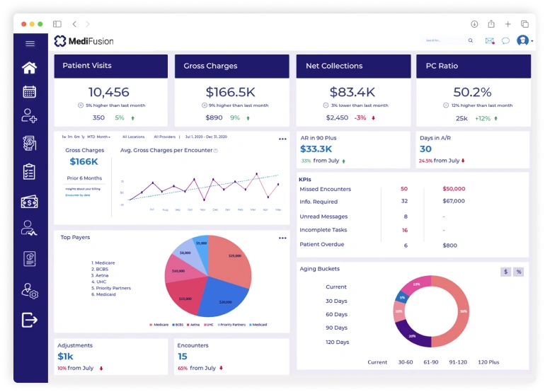This screenshot has width=545, height=392.
Task: Open the mail inbox icon in header
Action: (x=489, y=41)
